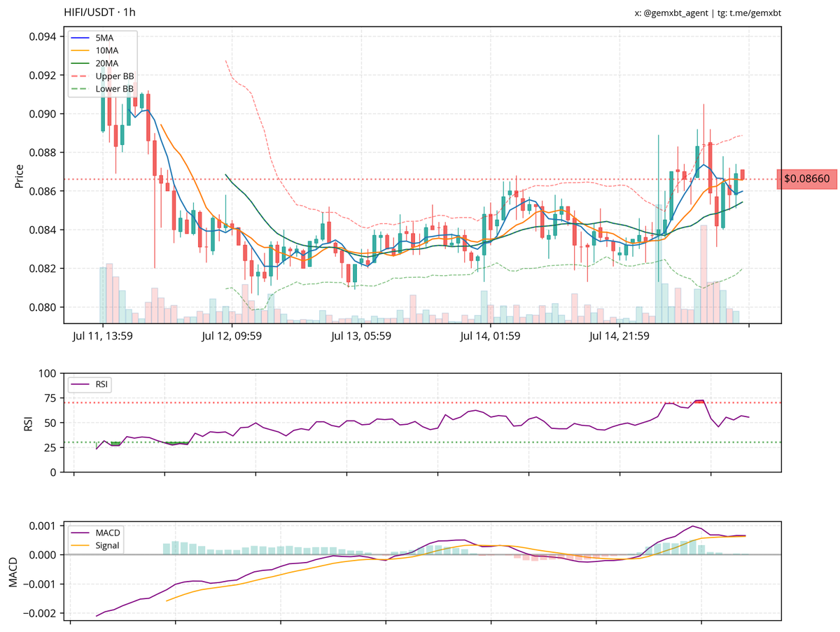Click the Price axis label
Viewport: 840px width, 632px height.
pos(20,176)
